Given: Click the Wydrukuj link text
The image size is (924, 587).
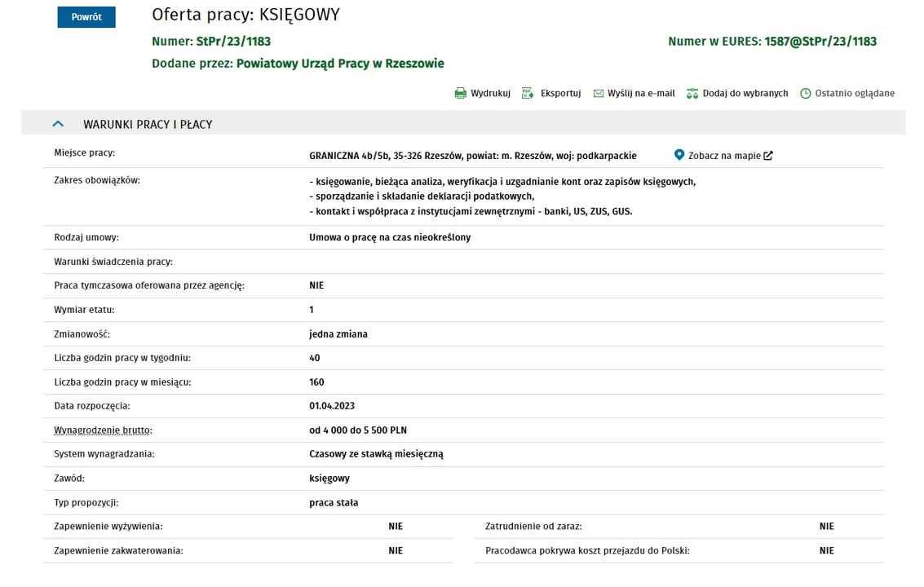Looking at the screenshot, I should 490,93.
